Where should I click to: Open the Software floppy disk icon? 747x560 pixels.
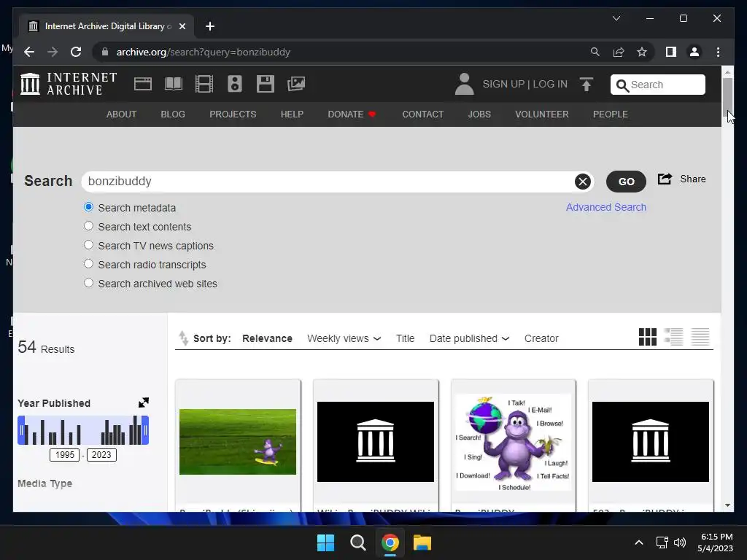(266, 85)
